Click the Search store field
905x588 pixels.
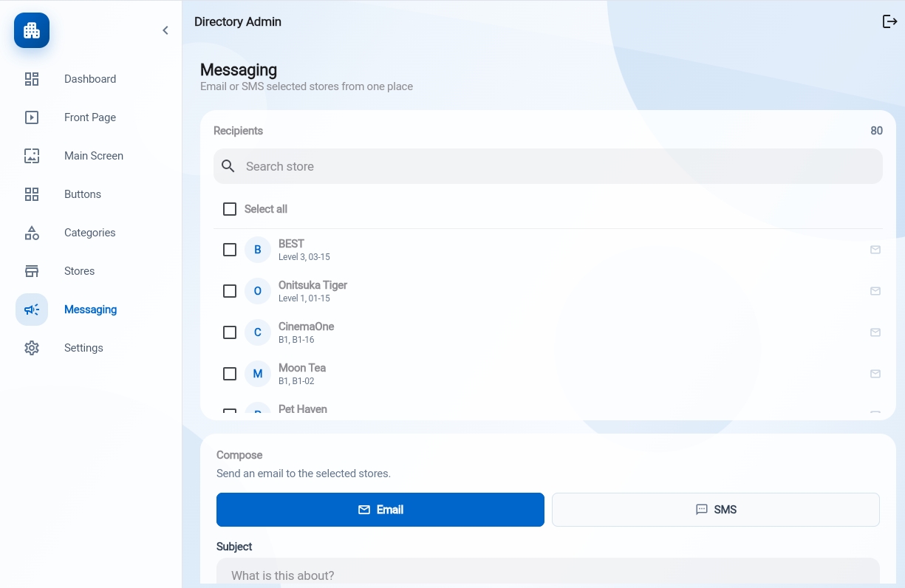click(548, 166)
